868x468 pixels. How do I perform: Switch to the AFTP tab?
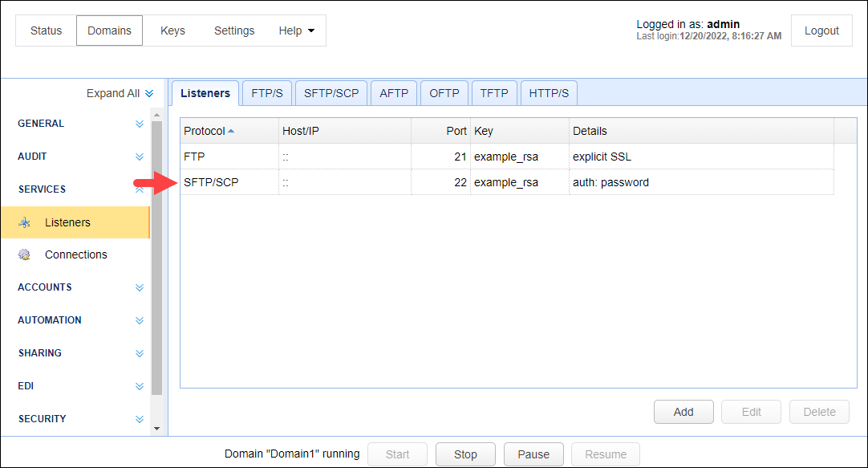(394, 93)
